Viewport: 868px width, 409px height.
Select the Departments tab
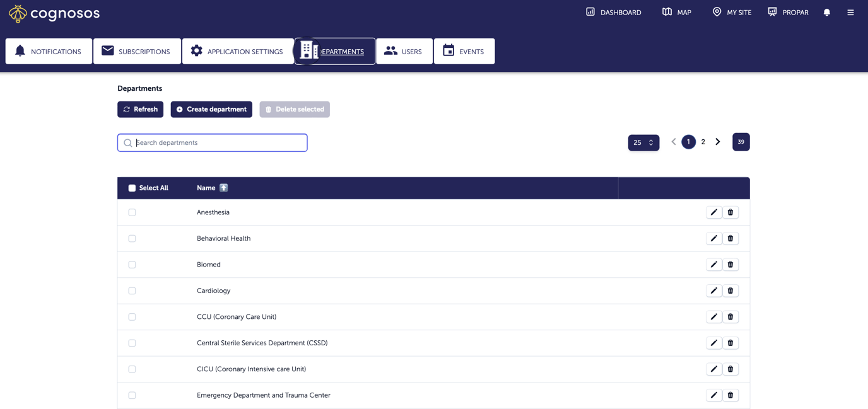click(335, 51)
